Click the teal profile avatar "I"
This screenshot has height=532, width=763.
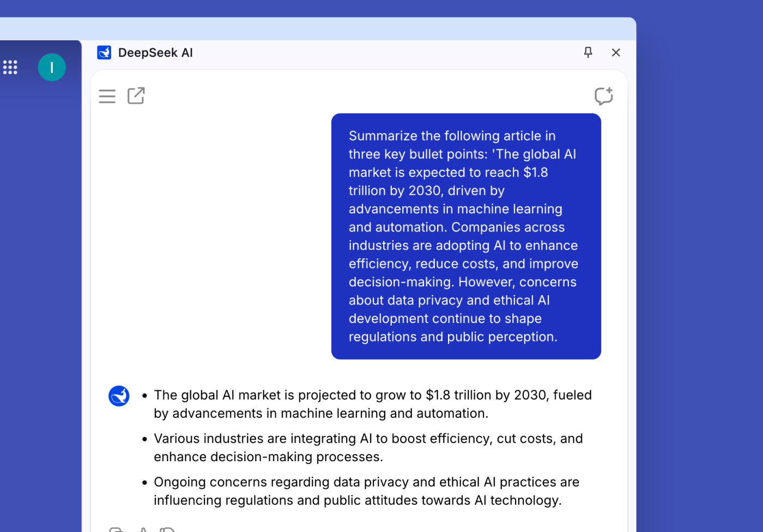tap(52, 68)
